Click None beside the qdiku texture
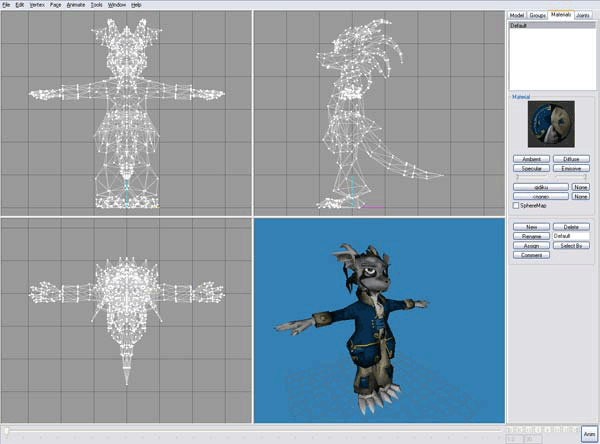Screen dimensions: 600x444 coord(580,187)
